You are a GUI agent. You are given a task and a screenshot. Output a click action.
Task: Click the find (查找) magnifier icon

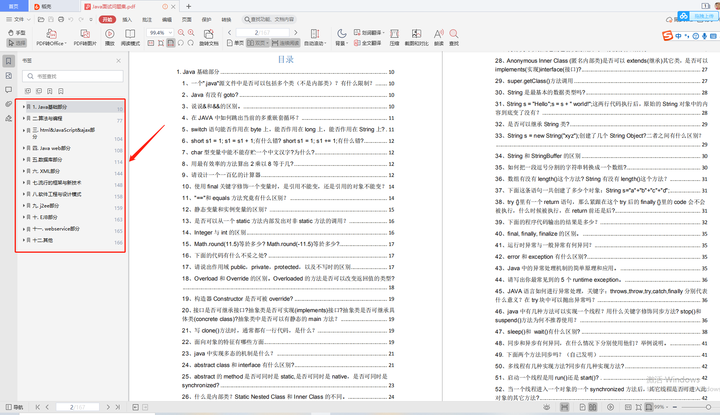(454, 37)
